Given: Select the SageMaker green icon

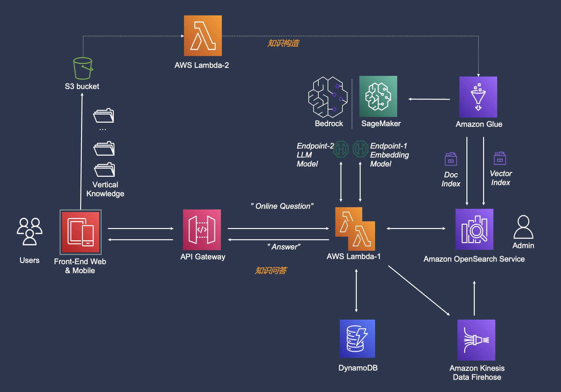Looking at the screenshot, I should pos(378,96).
